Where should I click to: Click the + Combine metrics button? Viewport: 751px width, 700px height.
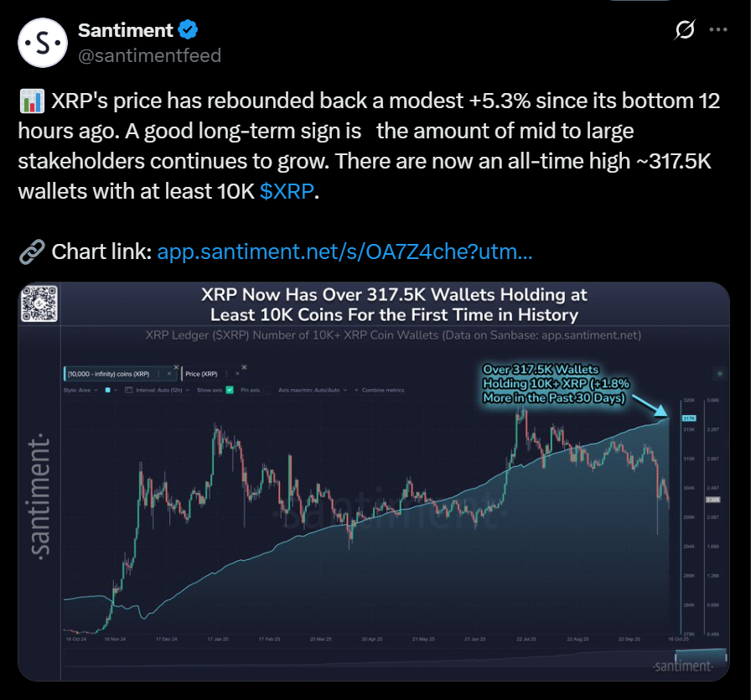click(x=379, y=391)
